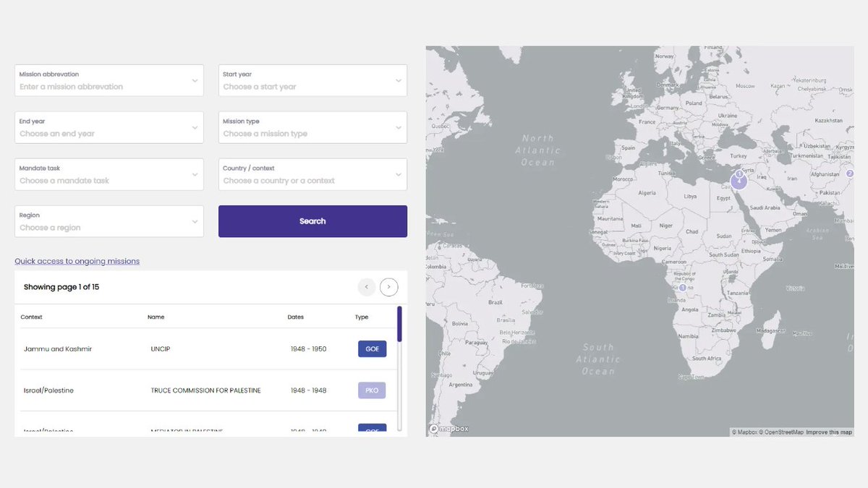Click the Mapbox logo on the map
Image resolution: width=868 pixels, height=488 pixels.
pyautogui.click(x=449, y=429)
